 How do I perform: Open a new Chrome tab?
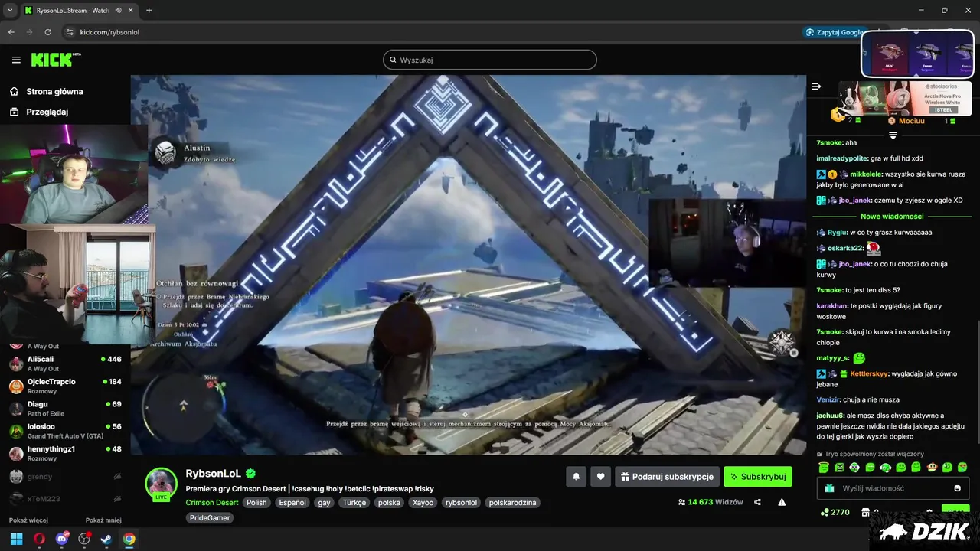click(149, 11)
